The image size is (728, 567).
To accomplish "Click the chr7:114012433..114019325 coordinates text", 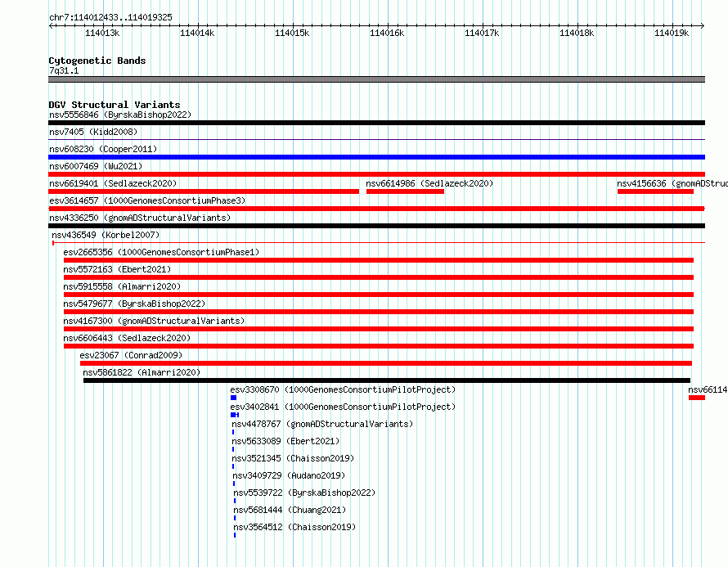I will [x=110, y=17].
